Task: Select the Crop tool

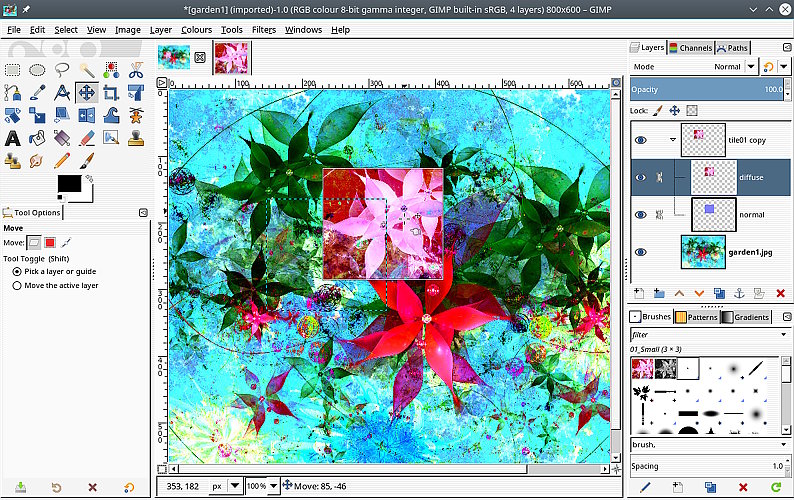Action: (x=111, y=93)
